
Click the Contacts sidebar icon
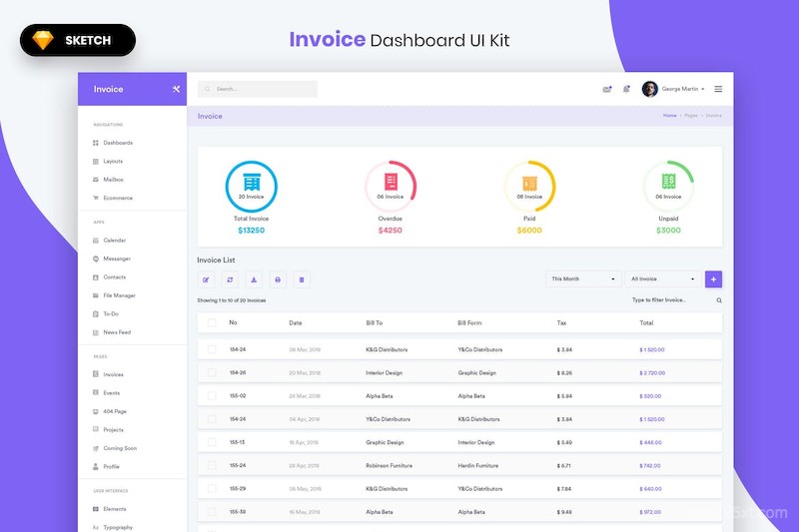click(x=95, y=276)
